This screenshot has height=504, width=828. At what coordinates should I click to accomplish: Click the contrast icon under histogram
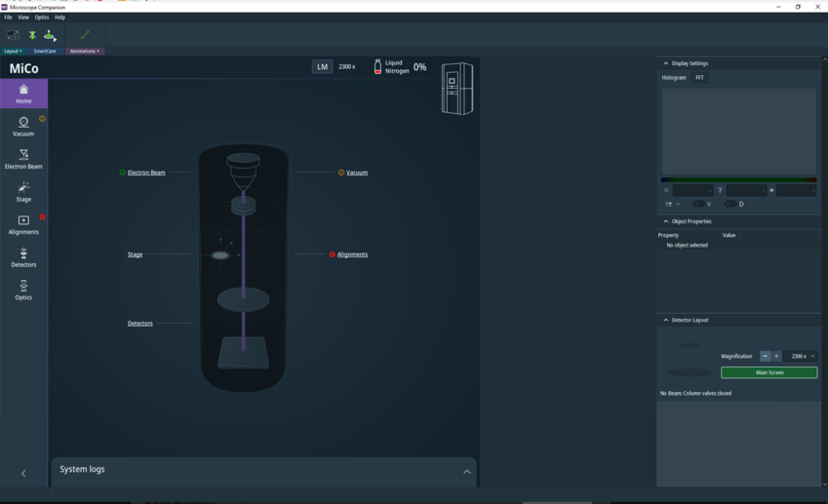point(771,190)
